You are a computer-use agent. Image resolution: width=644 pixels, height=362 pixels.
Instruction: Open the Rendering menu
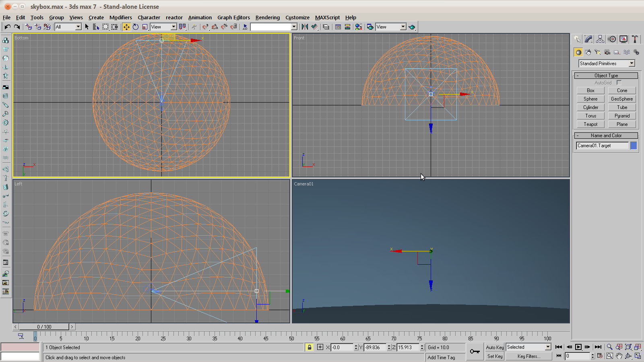pos(267,17)
